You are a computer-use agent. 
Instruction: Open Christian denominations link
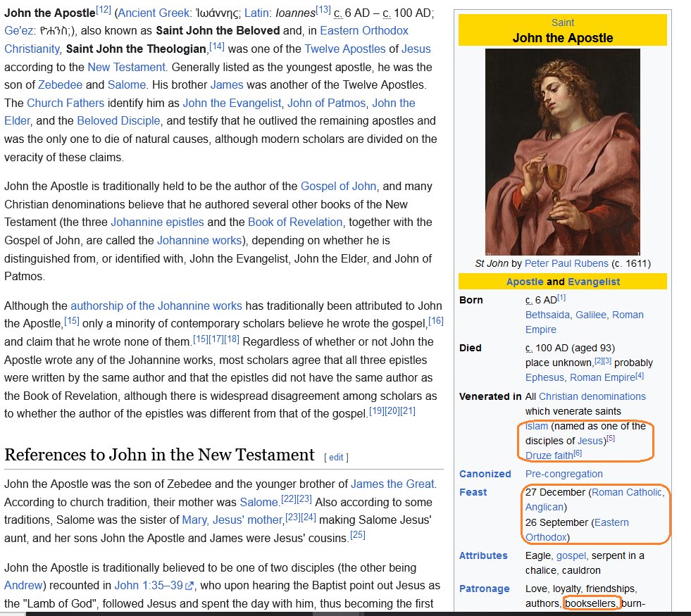tap(592, 397)
